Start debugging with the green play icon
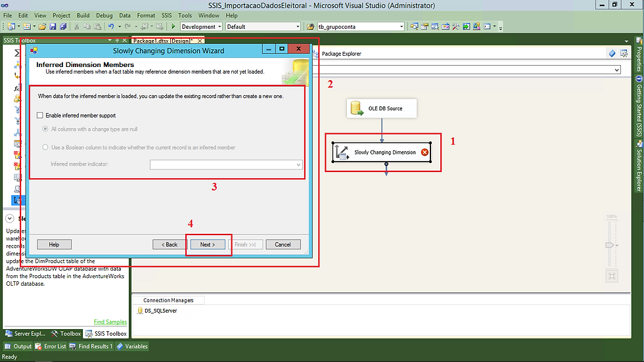 click(173, 27)
